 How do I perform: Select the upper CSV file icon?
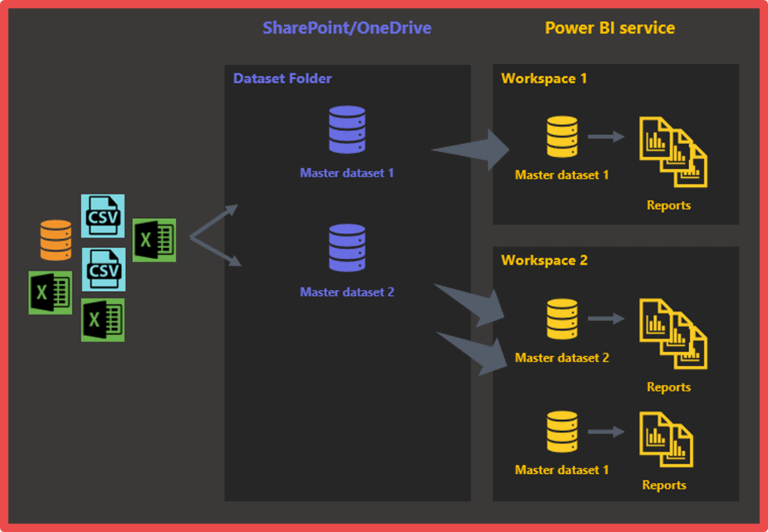pos(103,216)
